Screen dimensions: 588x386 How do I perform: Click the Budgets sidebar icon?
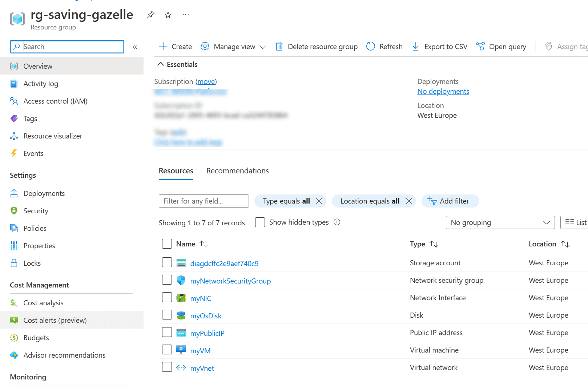click(x=14, y=338)
